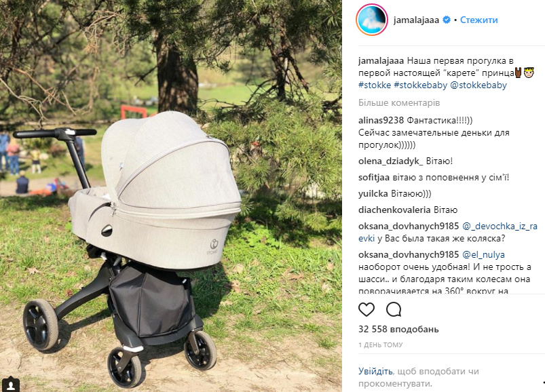Open the #stokkebaby hashtag link
The width and height of the screenshot is (545, 392).
pos(420,85)
